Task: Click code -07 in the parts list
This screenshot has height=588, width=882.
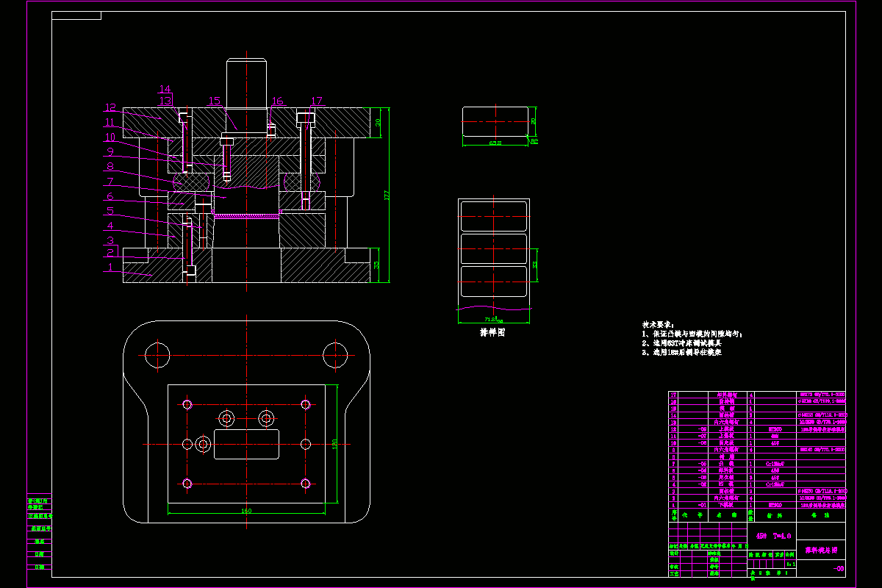Action: pos(702,436)
